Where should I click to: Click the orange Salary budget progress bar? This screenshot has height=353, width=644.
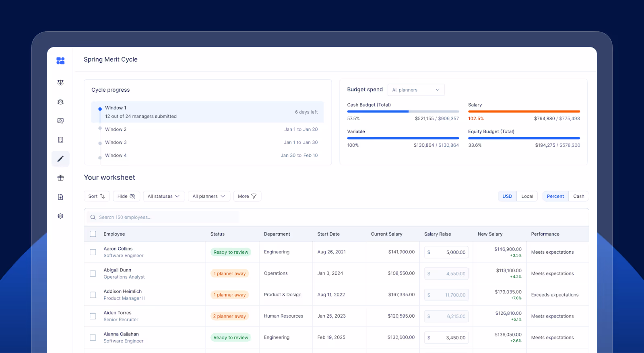click(524, 111)
